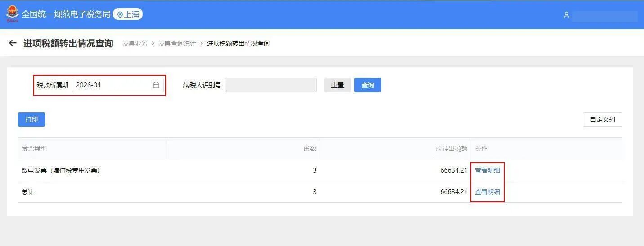View 查看明细 for 数电发票 row
This screenshot has width=644, height=246.
487,170
